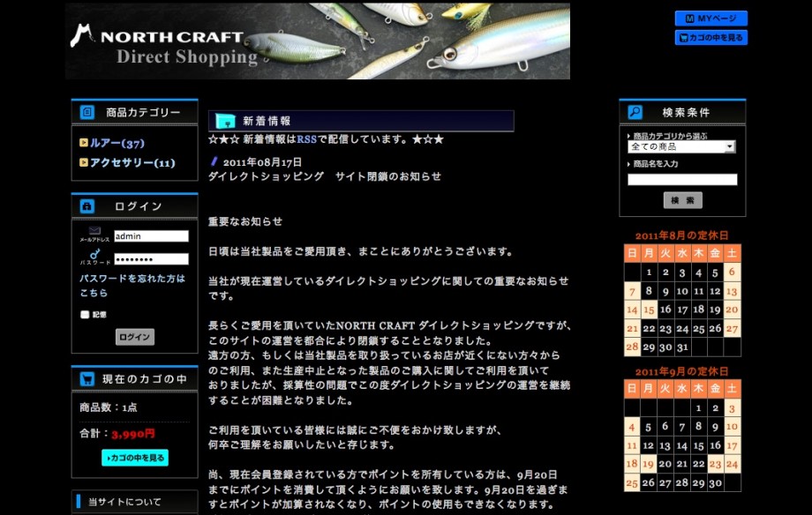The width and height of the screenshot is (812, 515).
Task: Select August 15 in the calendar
Action: pyautogui.click(x=649, y=310)
